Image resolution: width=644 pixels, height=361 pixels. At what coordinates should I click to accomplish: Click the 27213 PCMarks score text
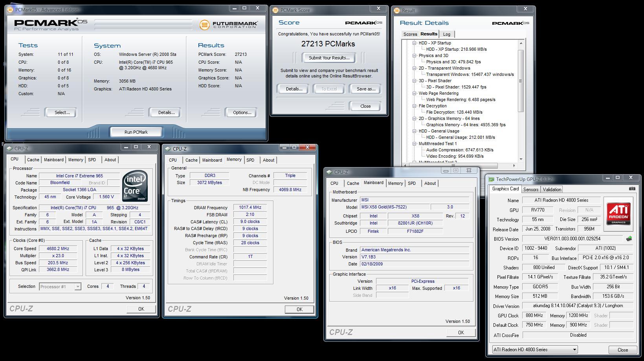[328, 44]
